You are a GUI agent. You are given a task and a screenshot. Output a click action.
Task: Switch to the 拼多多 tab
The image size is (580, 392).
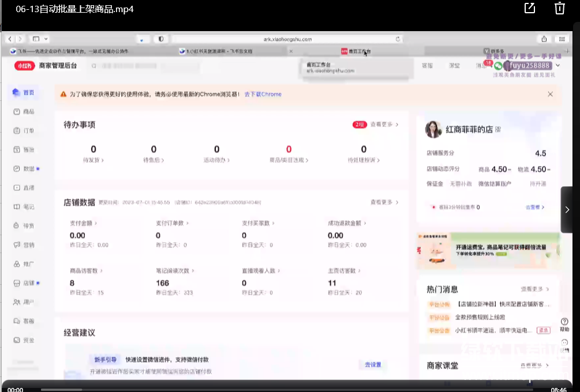pyautogui.click(x=494, y=51)
